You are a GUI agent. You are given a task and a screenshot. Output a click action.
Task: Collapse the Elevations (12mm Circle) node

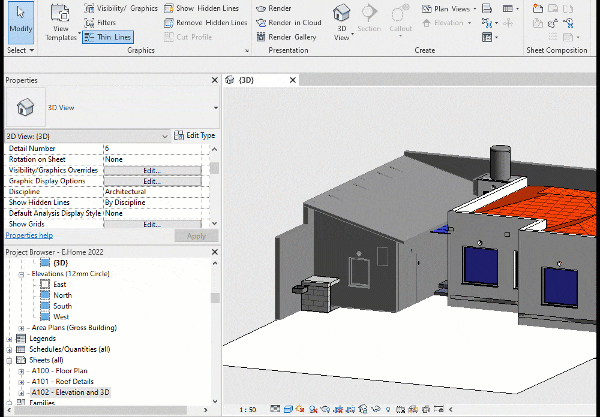point(21,274)
